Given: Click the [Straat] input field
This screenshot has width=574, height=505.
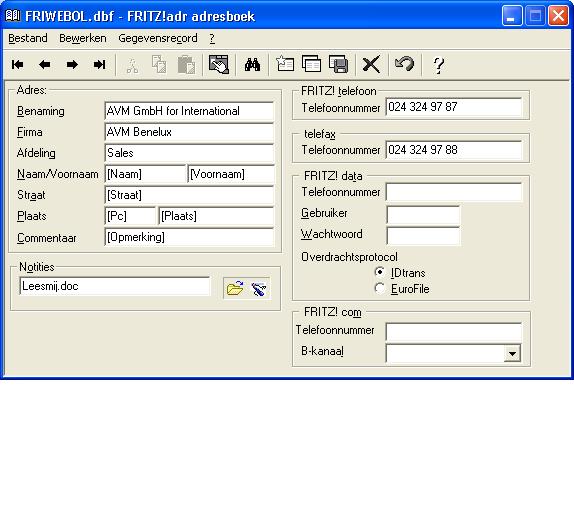Looking at the screenshot, I should pyautogui.click(x=189, y=195).
